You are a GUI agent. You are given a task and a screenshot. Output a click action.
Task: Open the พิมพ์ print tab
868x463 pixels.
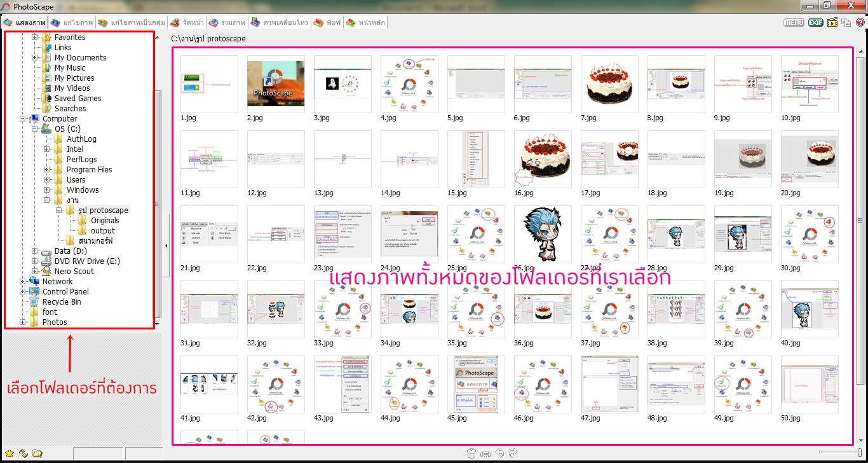pos(327,23)
